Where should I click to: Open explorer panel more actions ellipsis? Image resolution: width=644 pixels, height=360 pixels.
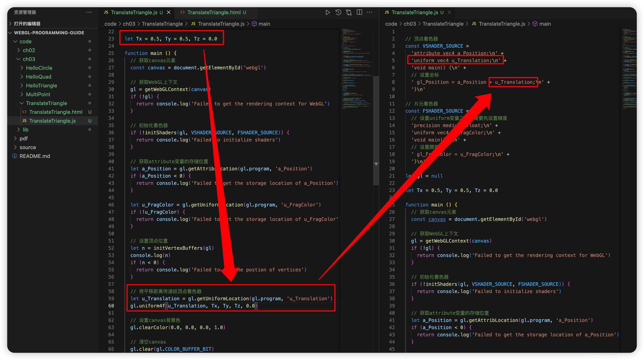click(89, 12)
